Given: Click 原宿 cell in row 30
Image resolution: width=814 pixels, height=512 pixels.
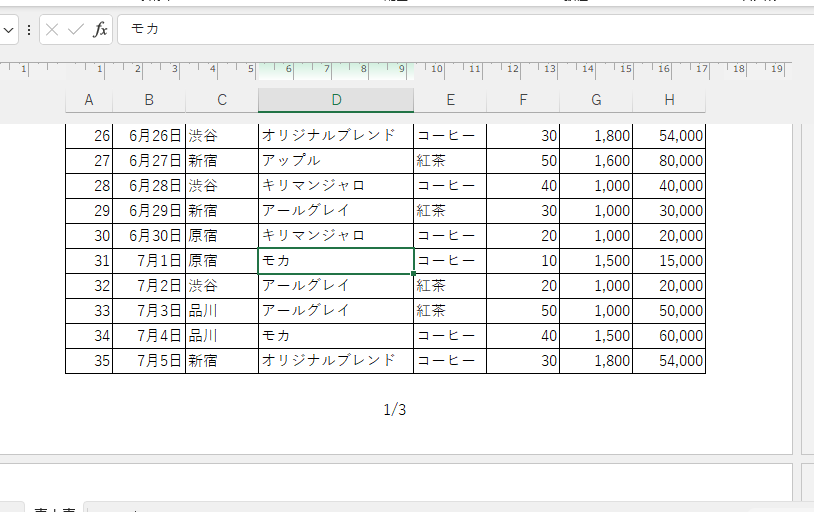Looking at the screenshot, I should click(222, 236).
